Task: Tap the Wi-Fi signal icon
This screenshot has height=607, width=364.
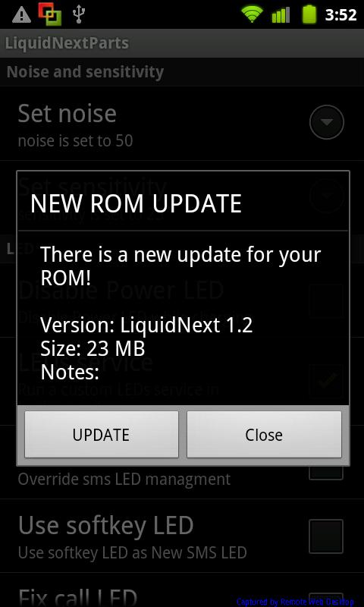Action: 252,15
